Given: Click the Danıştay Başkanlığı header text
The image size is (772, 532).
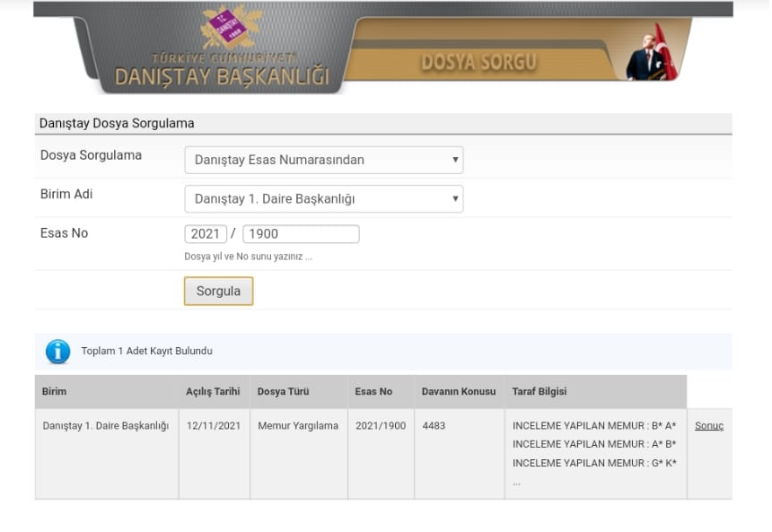Looking at the screenshot, I should pos(222,77).
